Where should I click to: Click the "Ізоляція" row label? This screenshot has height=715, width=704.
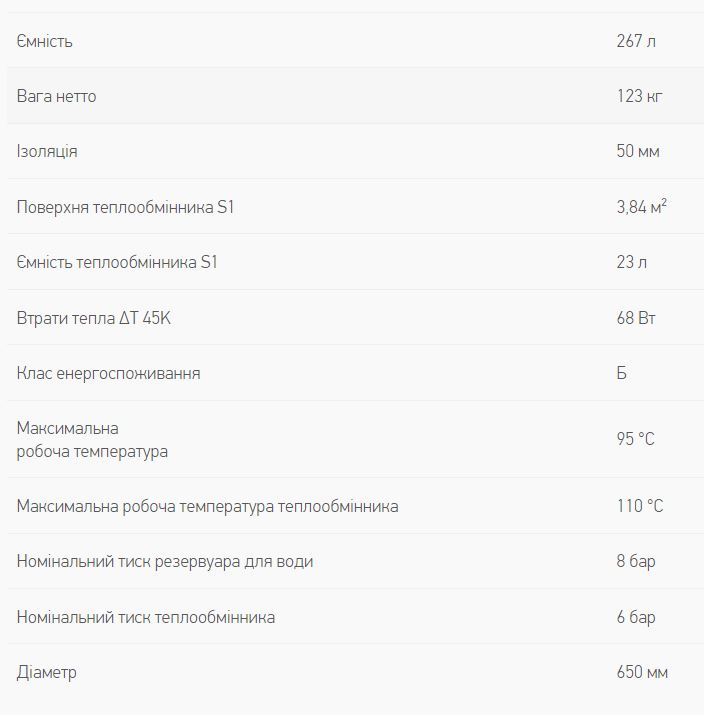47,151
